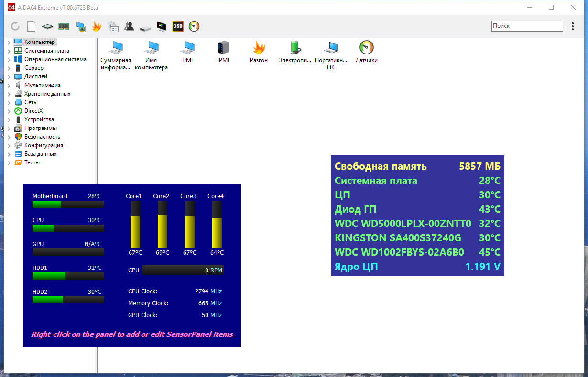Select Устройства in the tree

pos(39,119)
